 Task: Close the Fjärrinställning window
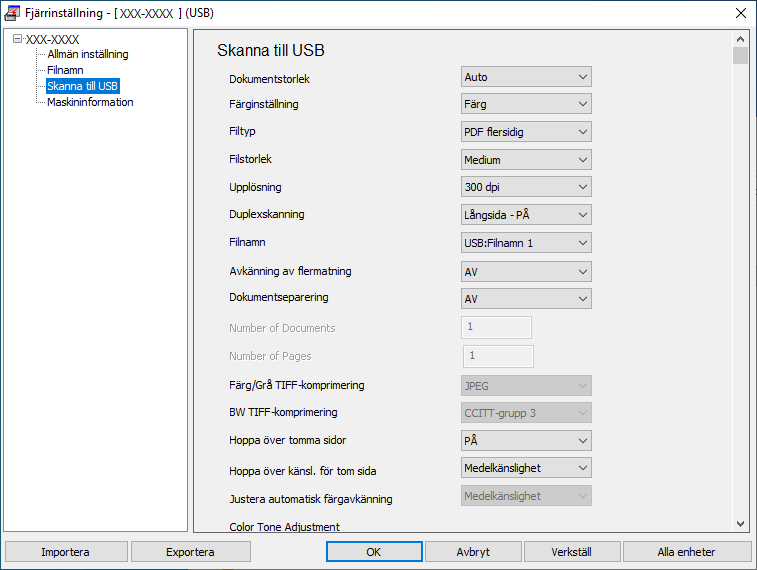point(741,13)
